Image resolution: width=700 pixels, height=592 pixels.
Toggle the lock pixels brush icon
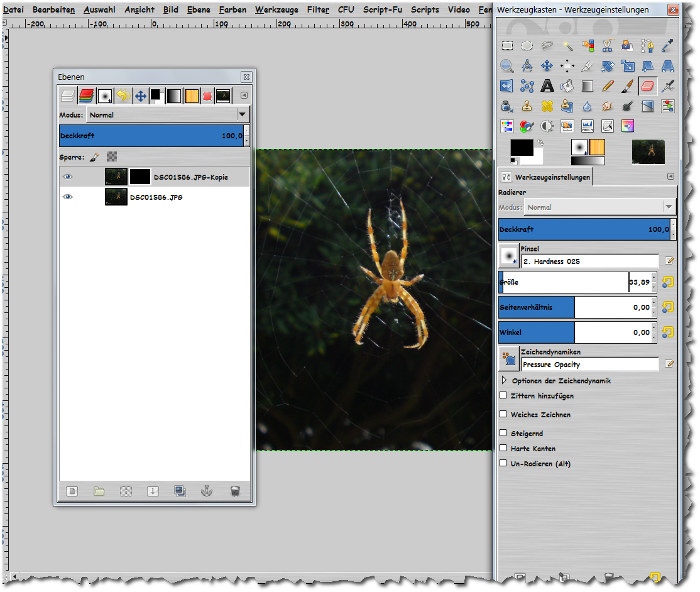pyautogui.click(x=94, y=156)
